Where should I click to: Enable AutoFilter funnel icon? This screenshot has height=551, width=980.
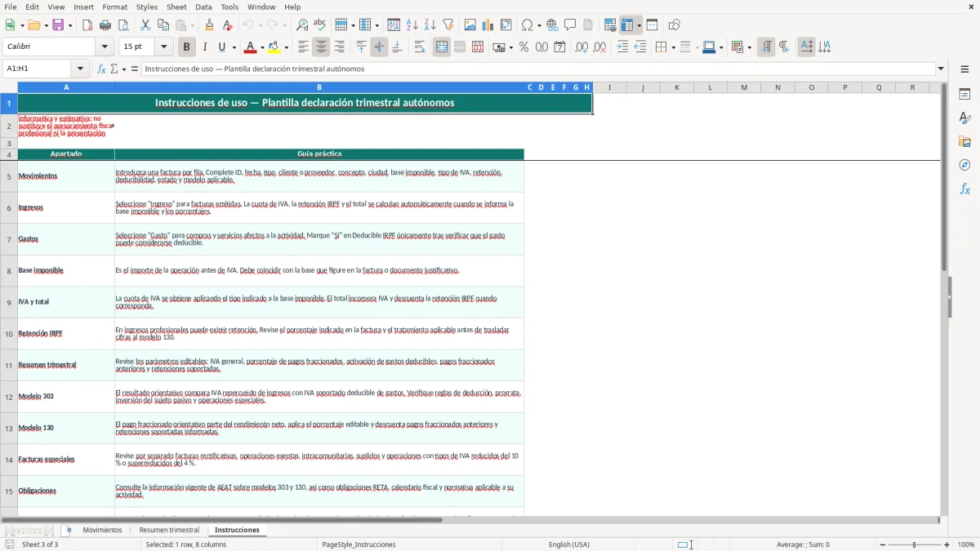tap(448, 25)
